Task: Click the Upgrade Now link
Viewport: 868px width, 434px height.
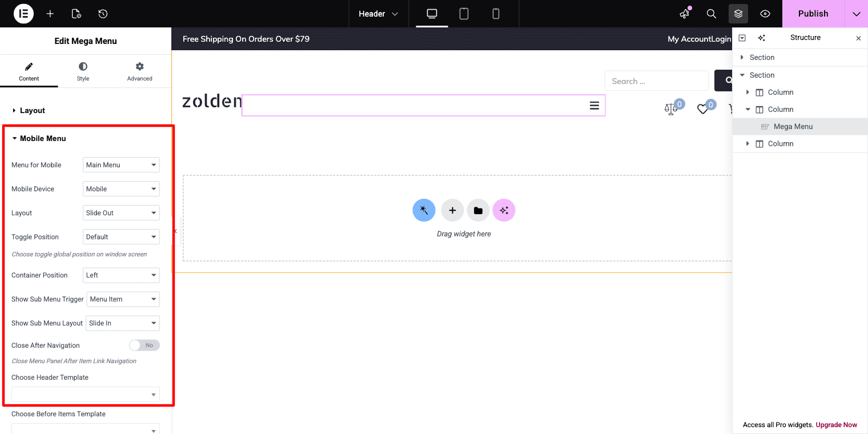Action: [835, 425]
